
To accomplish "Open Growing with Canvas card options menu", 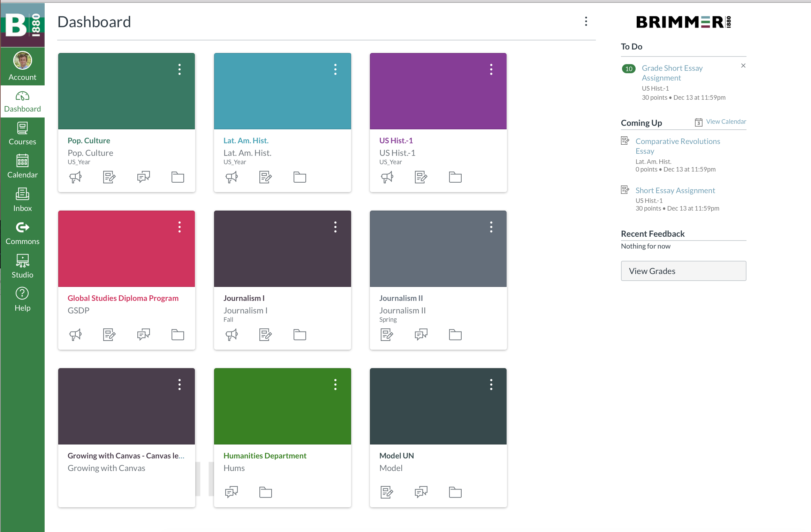I will click(x=180, y=385).
